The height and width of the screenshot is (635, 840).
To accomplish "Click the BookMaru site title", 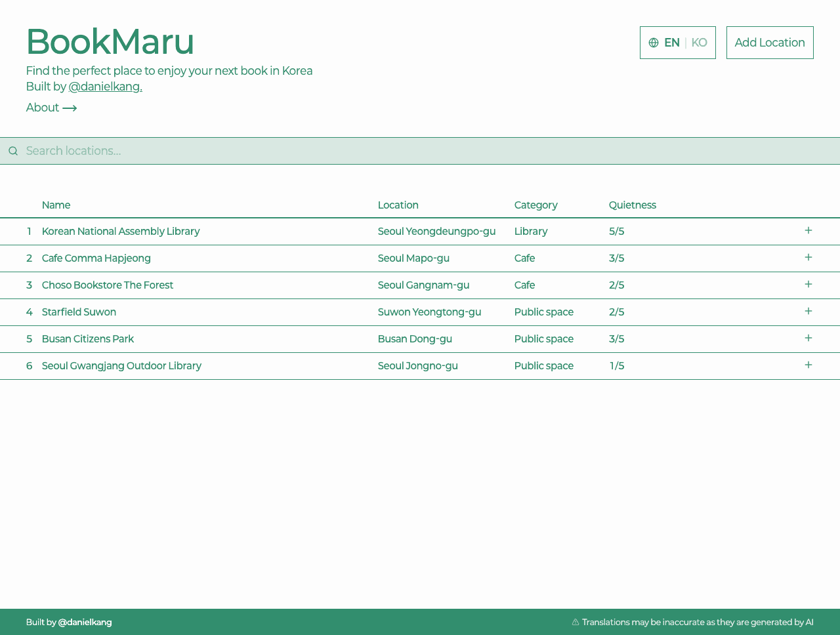I will (110, 41).
